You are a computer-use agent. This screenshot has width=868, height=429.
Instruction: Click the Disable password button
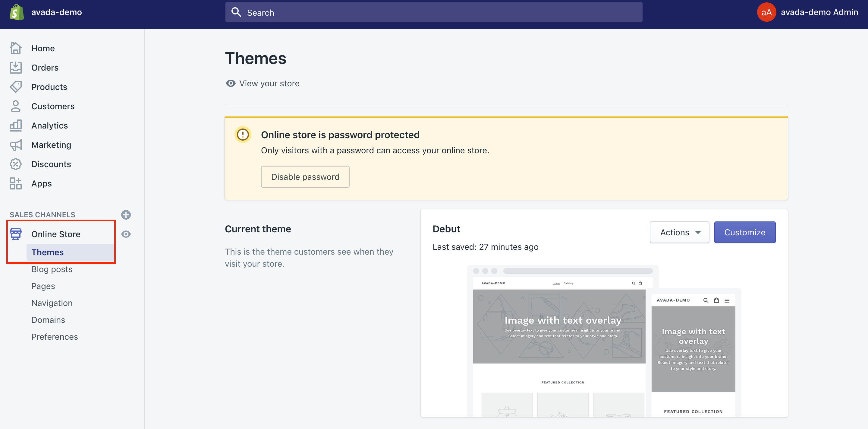(x=305, y=176)
